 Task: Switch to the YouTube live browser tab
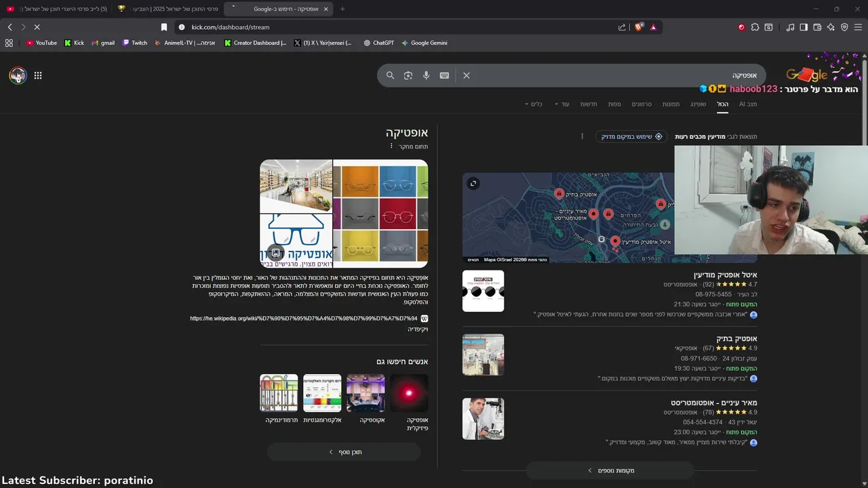[58, 9]
